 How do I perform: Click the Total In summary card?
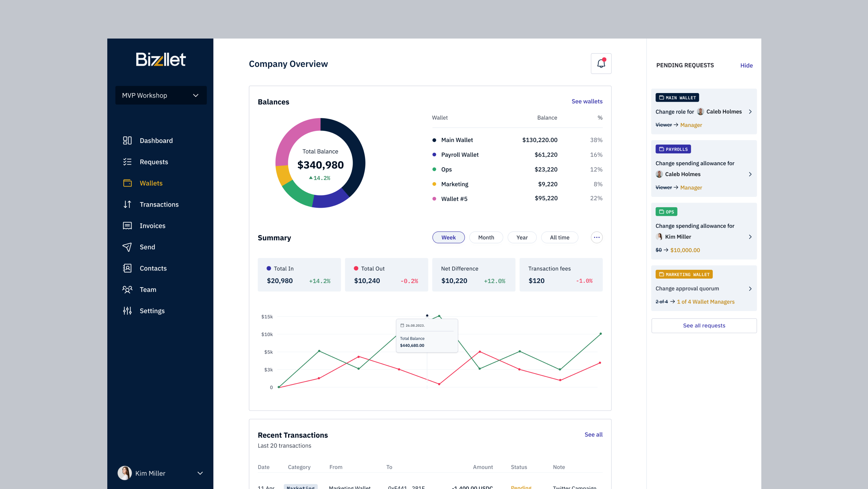[x=299, y=274]
